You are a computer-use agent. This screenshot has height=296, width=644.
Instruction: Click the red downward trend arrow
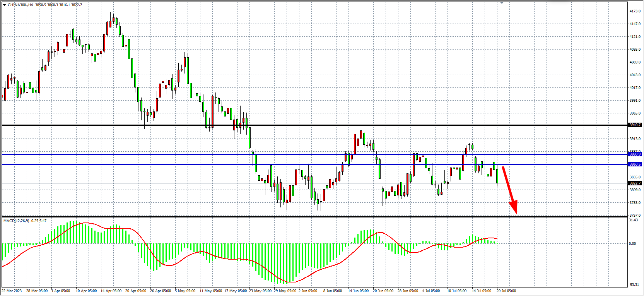(x=510, y=190)
